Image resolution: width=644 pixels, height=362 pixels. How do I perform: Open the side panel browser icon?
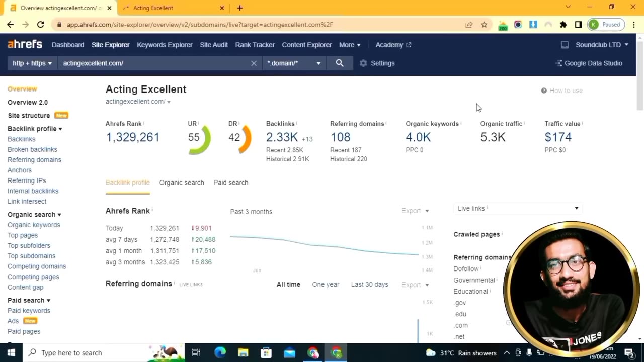578,25
